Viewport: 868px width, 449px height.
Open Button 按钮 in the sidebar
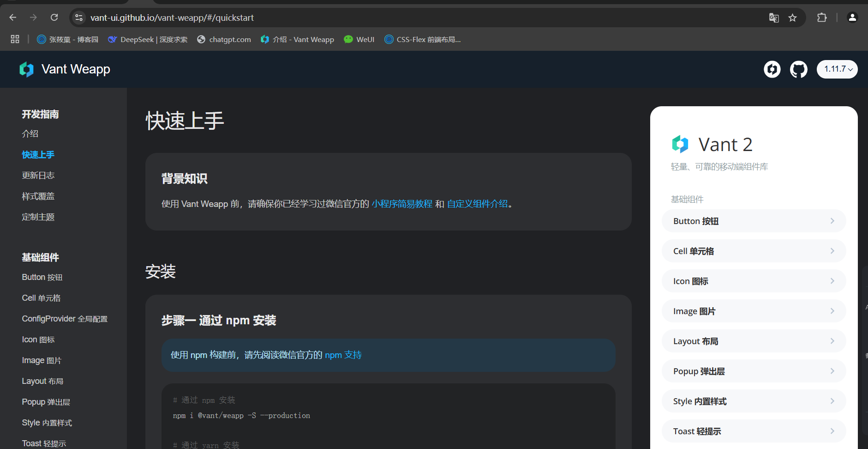[42, 277]
